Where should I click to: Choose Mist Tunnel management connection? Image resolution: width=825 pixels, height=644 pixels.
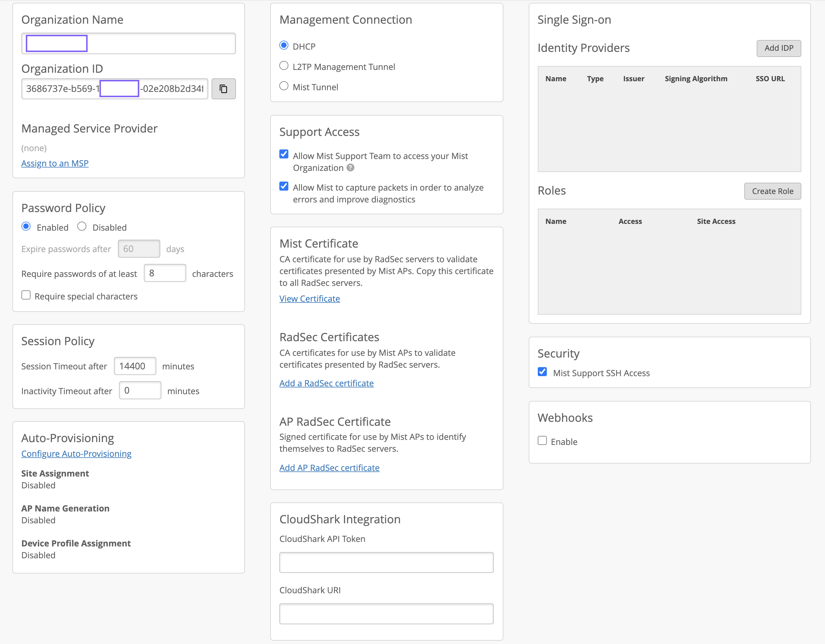284,86
